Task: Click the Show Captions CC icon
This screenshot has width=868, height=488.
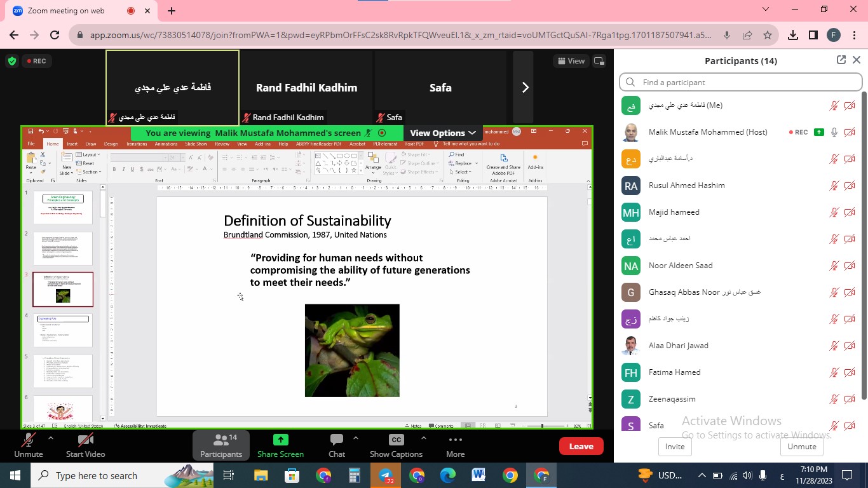Action: (x=396, y=440)
